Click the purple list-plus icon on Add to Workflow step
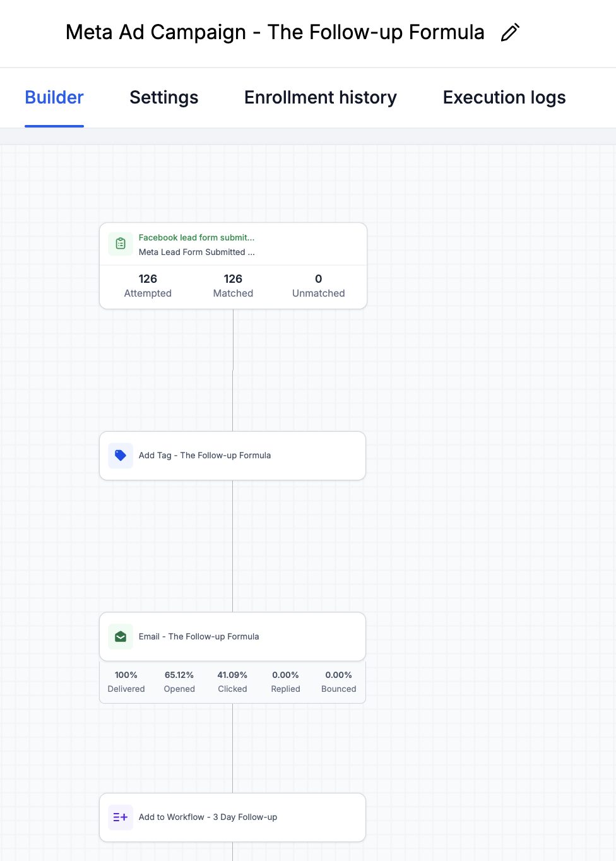 point(121,817)
